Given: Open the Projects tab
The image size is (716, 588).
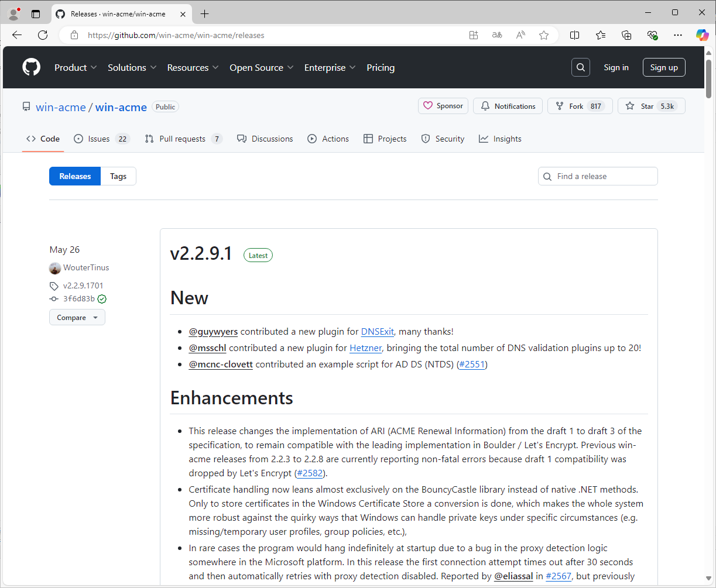Looking at the screenshot, I should point(385,139).
